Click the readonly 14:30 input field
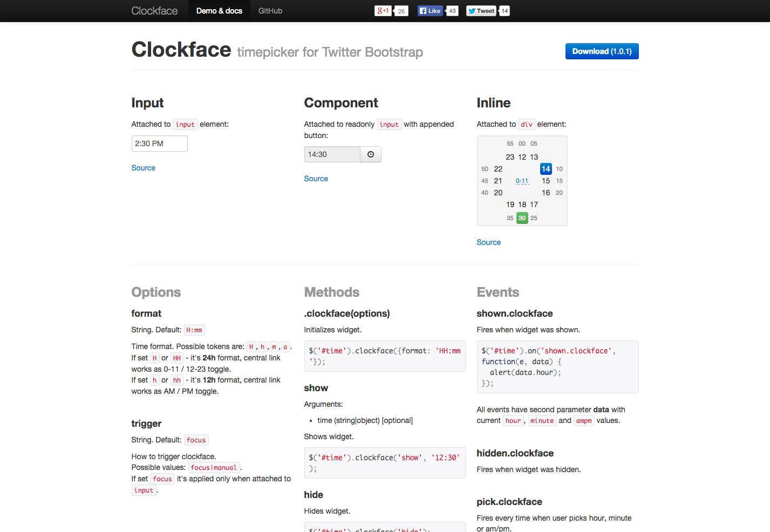 332,154
